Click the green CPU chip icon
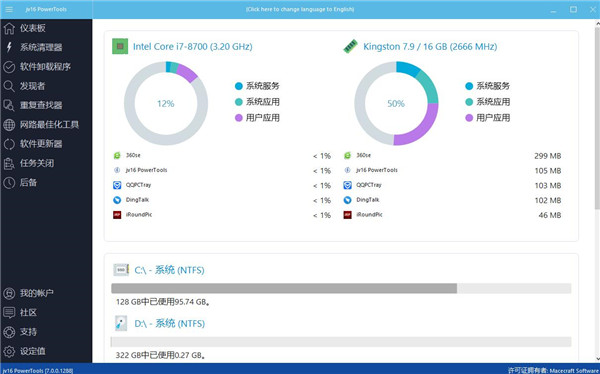 (x=120, y=46)
